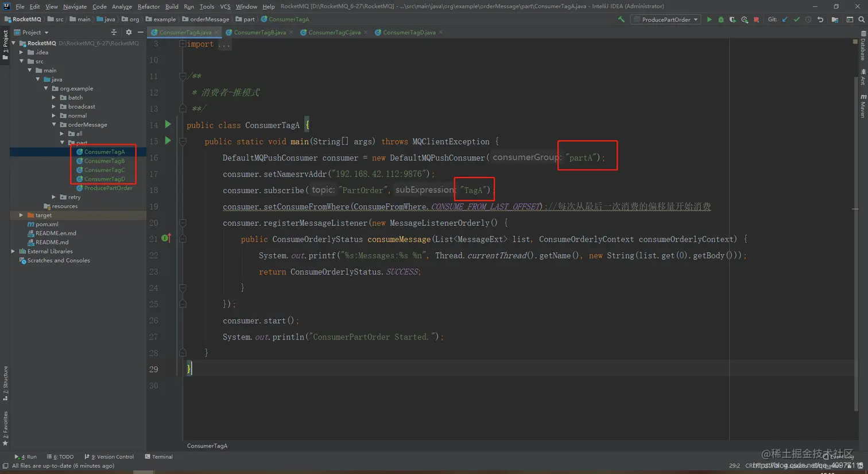Open the Version Control tool window
The width and height of the screenshot is (868, 474).
coord(109,457)
